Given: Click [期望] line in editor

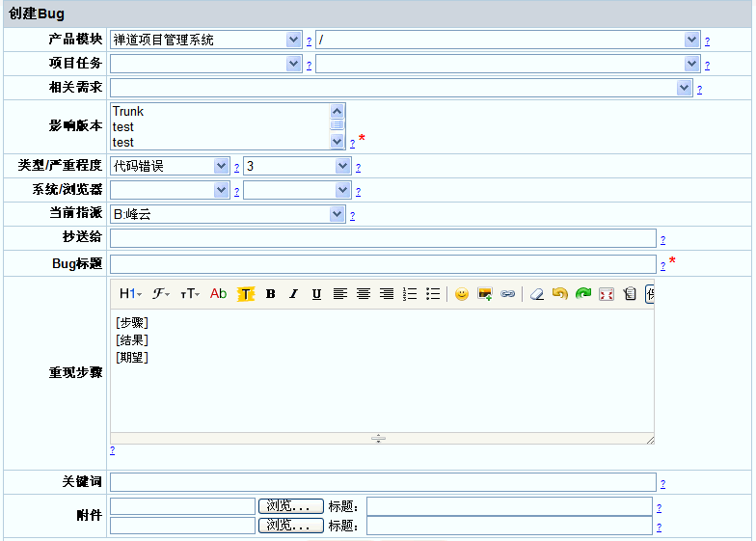Looking at the screenshot, I should pyautogui.click(x=131, y=357).
